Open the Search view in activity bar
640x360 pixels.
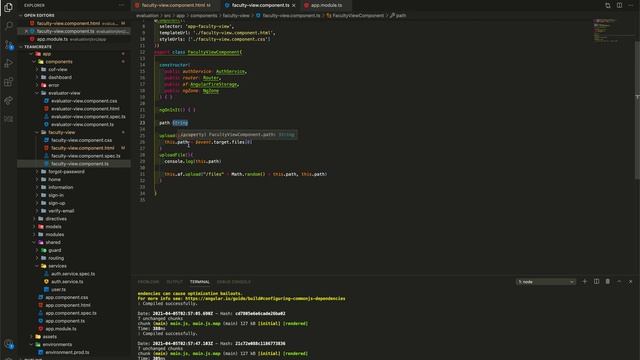pos(9,26)
